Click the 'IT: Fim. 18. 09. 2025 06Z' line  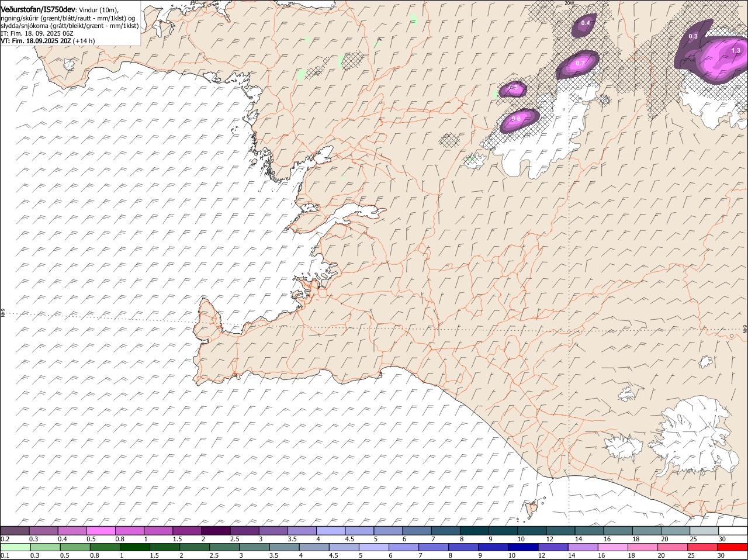pos(37,33)
